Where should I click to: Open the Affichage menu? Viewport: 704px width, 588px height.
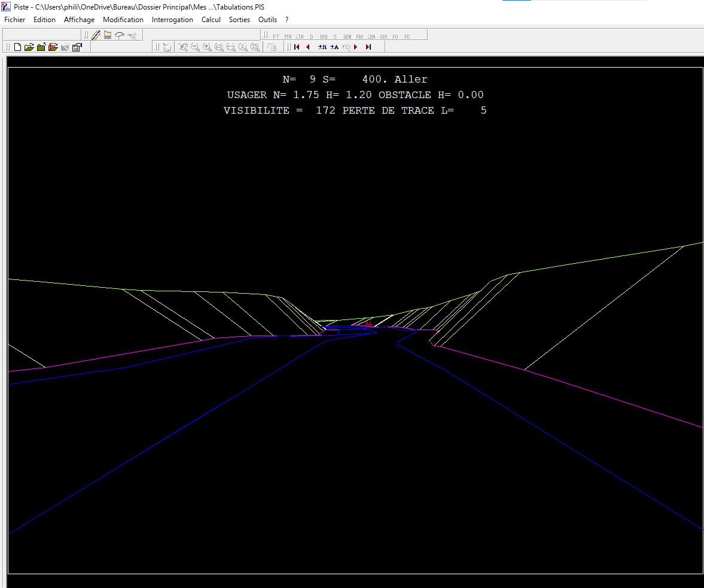point(79,20)
